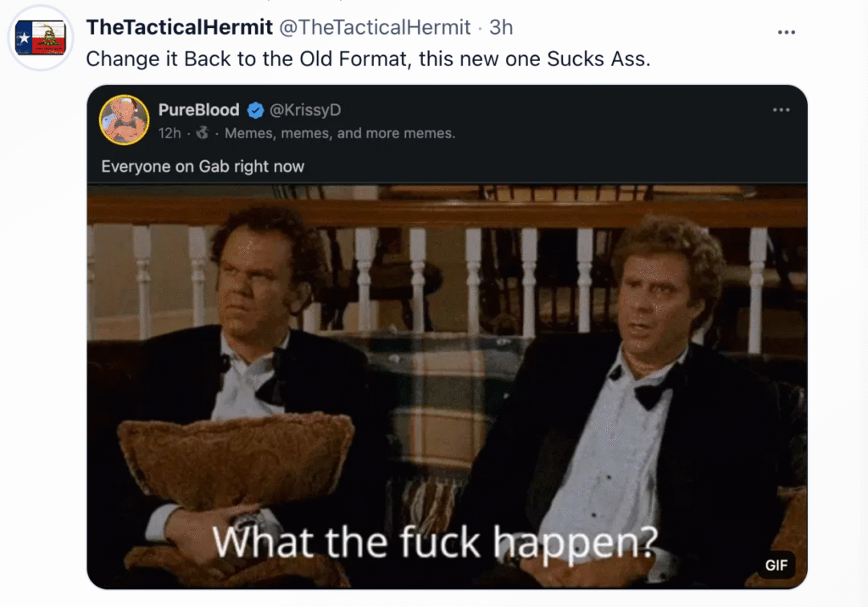Click the 'Everyone on Gab right now' caption
Screen dimensions: 868x607
[203, 166]
